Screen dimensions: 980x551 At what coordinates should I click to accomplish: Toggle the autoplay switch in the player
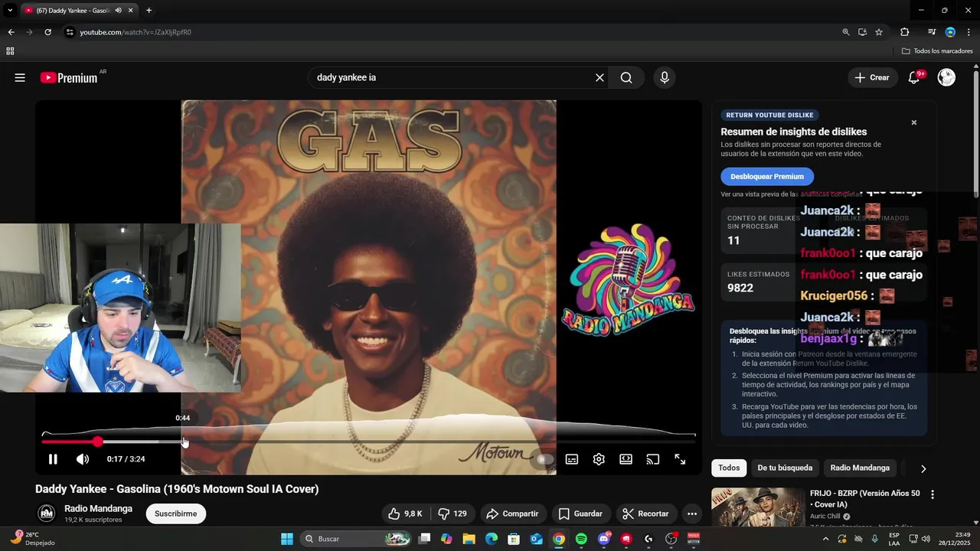pyautogui.click(x=543, y=459)
